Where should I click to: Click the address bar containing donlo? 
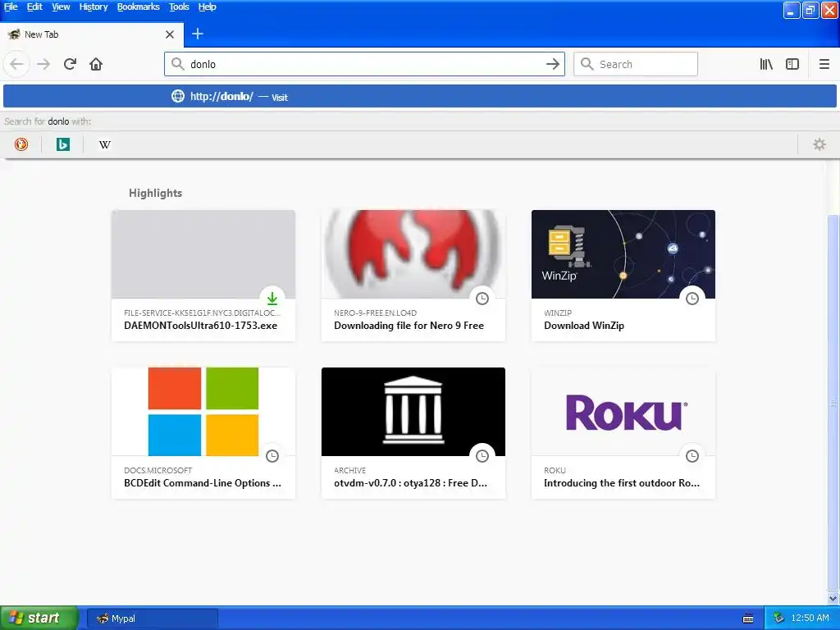point(364,64)
